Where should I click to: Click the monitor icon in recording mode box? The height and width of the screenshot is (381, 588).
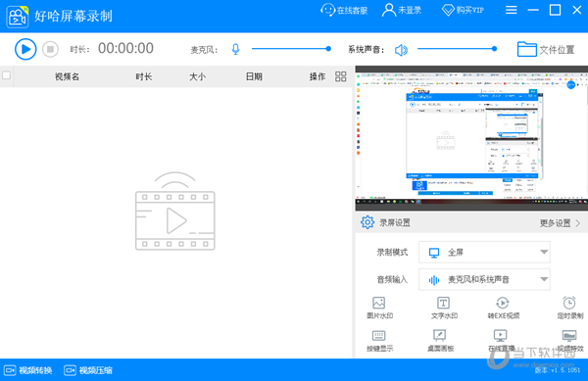pos(434,253)
